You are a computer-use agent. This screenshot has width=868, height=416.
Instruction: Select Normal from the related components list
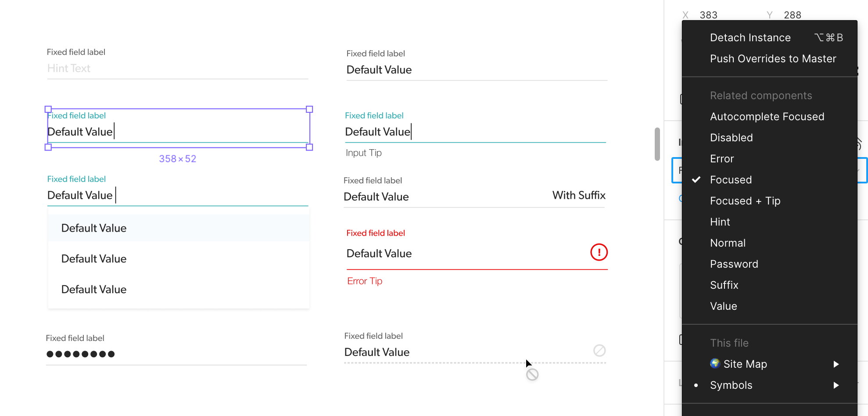728,243
